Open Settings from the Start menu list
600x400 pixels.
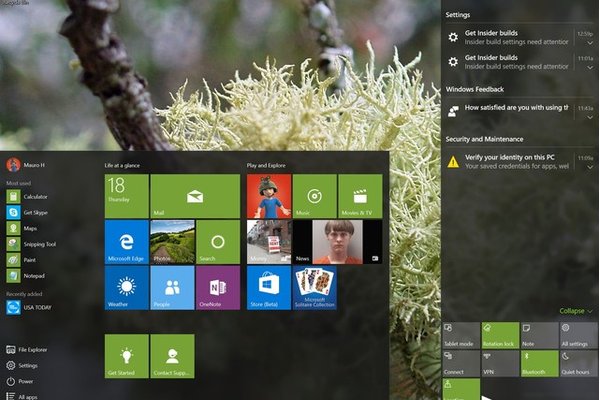coord(22,366)
